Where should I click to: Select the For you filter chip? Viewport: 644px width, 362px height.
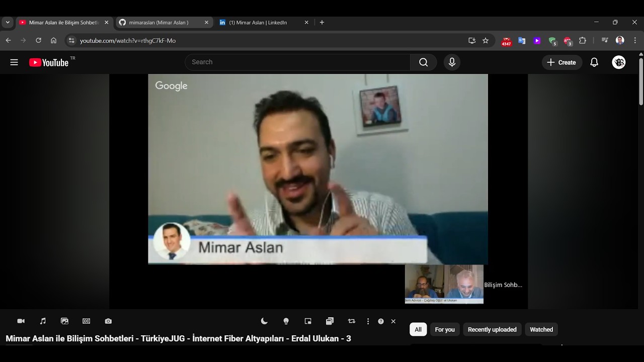[x=445, y=330]
